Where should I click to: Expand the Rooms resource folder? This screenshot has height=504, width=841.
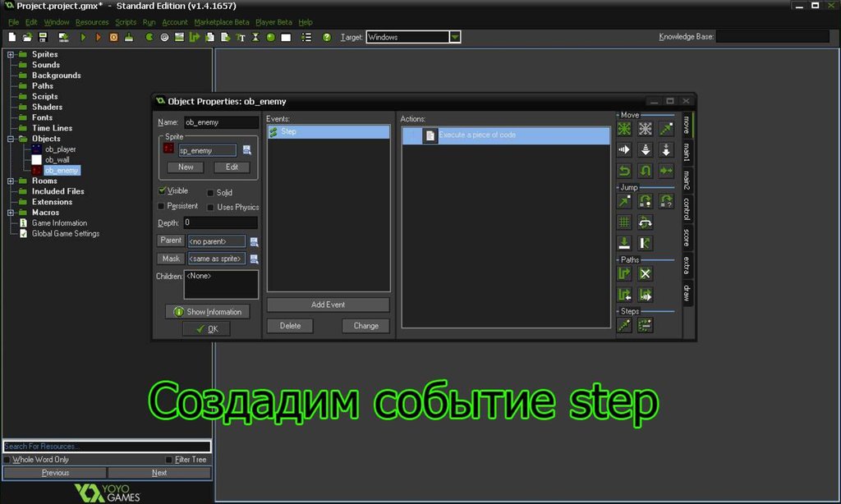(x=11, y=181)
